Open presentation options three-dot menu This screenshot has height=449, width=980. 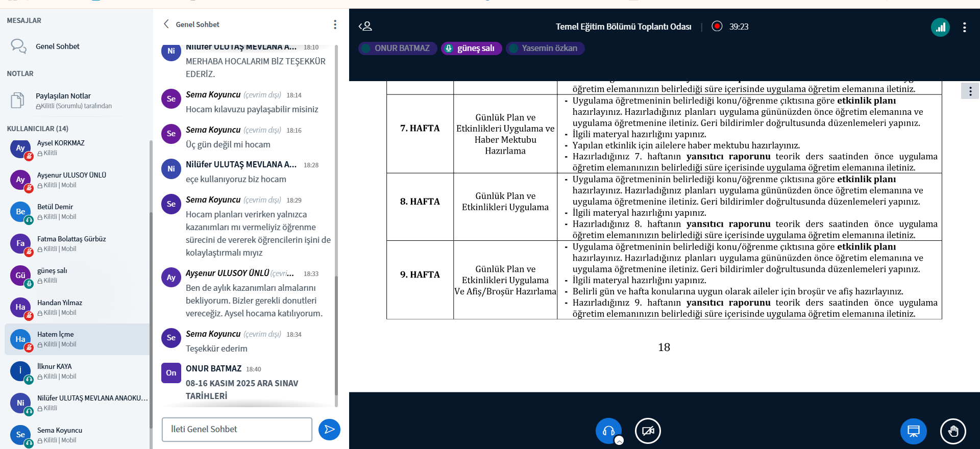(970, 91)
